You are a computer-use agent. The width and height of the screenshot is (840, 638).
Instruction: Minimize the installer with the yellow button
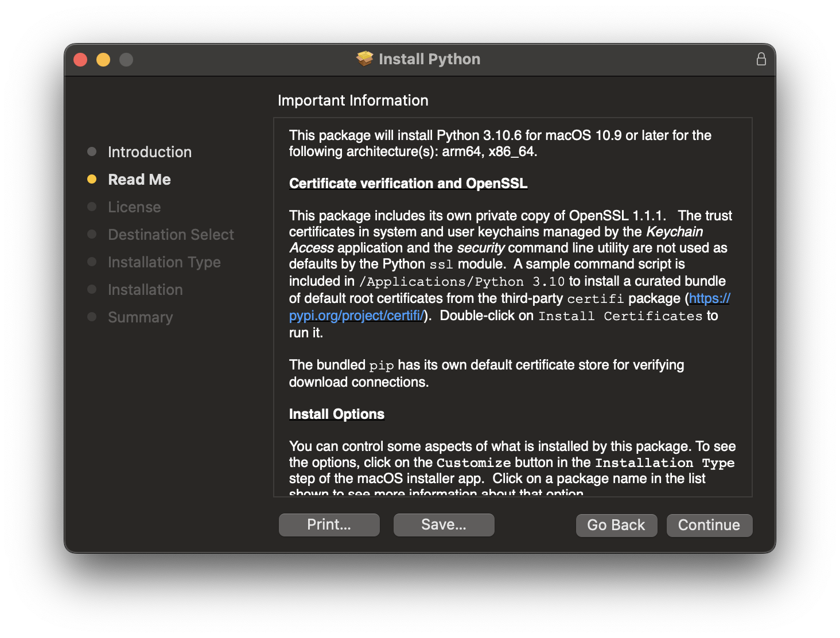(103, 60)
